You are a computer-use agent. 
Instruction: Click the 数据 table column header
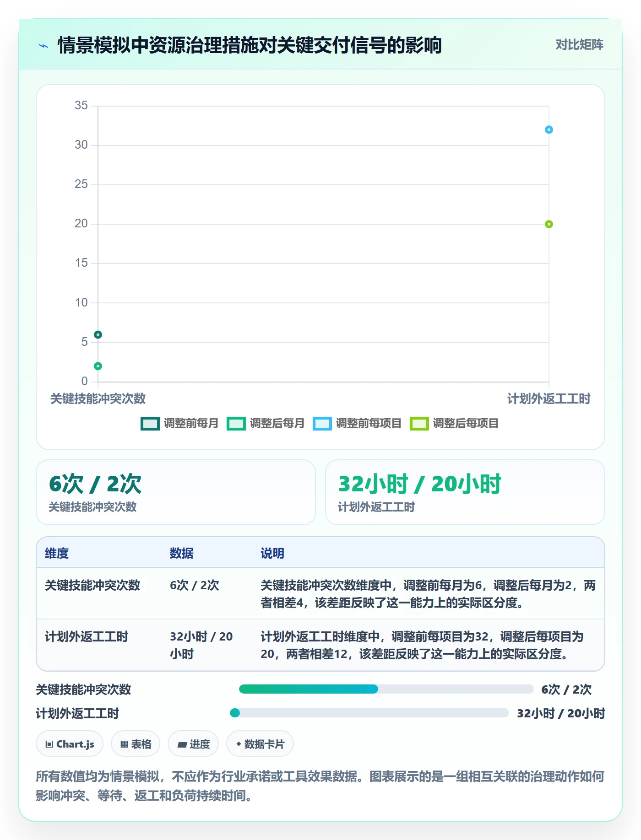[x=182, y=553]
